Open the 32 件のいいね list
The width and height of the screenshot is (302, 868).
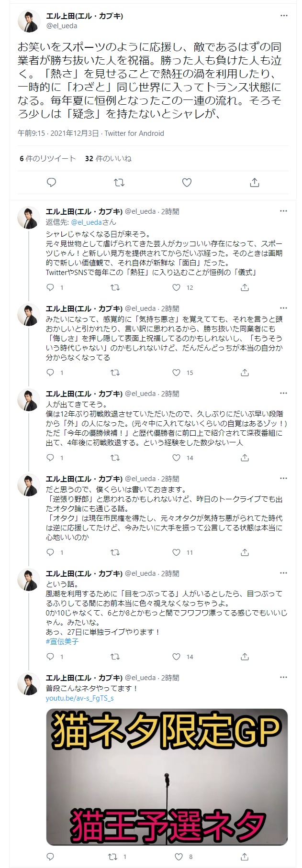pos(108,158)
